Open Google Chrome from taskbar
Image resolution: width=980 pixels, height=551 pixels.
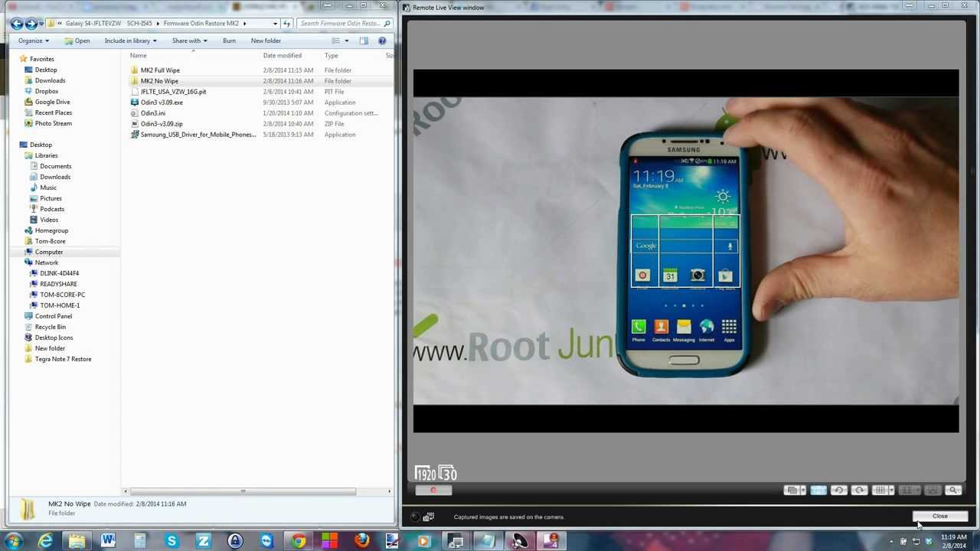(x=298, y=542)
